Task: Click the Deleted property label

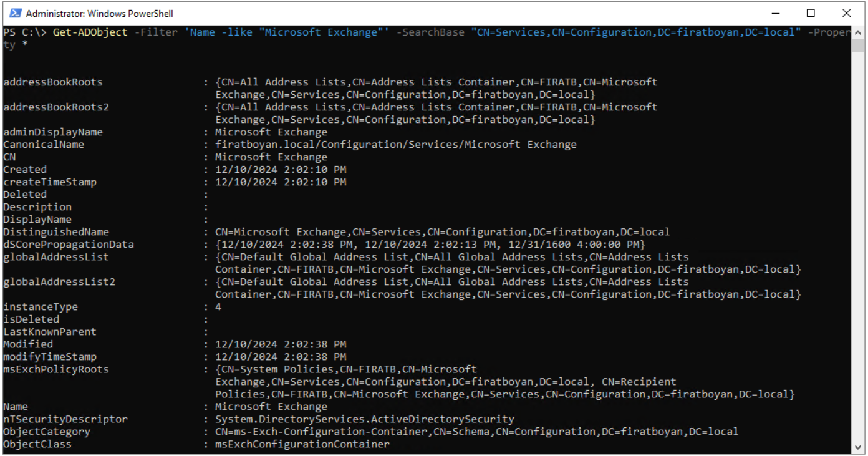Action: (x=25, y=195)
